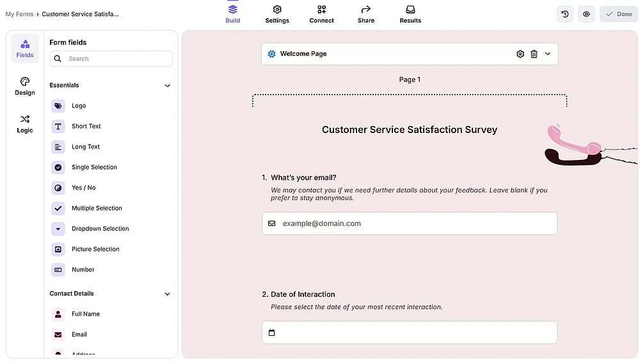Go to the Share tab
The image size is (640, 364).
click(x=366, y=14)
